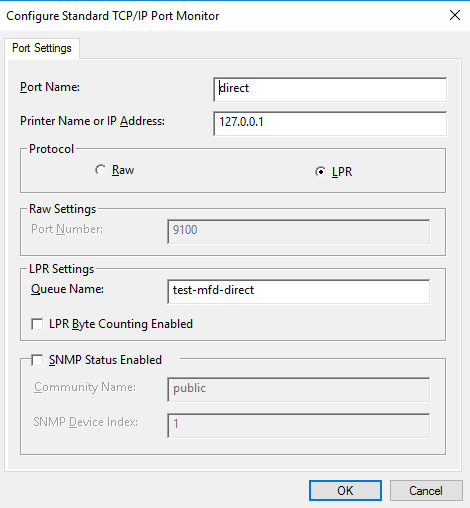The height and width of the screenshot is (508, 470).
Task: Click the Community Name label
Action: coord(85,387)
